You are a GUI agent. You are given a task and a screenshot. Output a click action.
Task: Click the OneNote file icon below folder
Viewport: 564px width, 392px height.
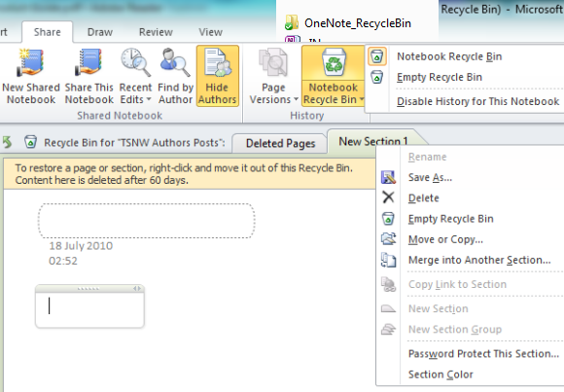click(x=293, y=39)
